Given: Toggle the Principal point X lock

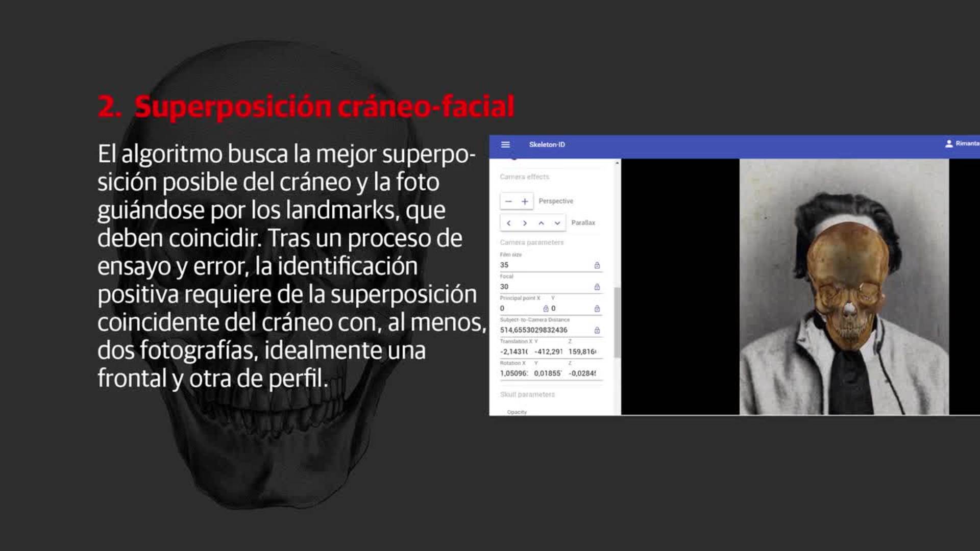Looking at the screenshot, I should tap(546, 309).
